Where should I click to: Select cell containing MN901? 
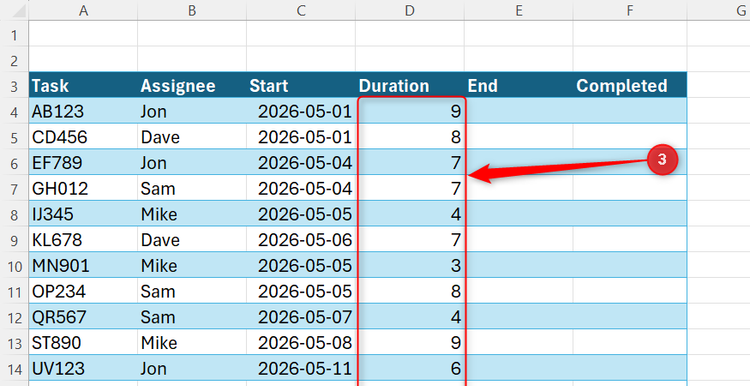(x=83, y=266)
